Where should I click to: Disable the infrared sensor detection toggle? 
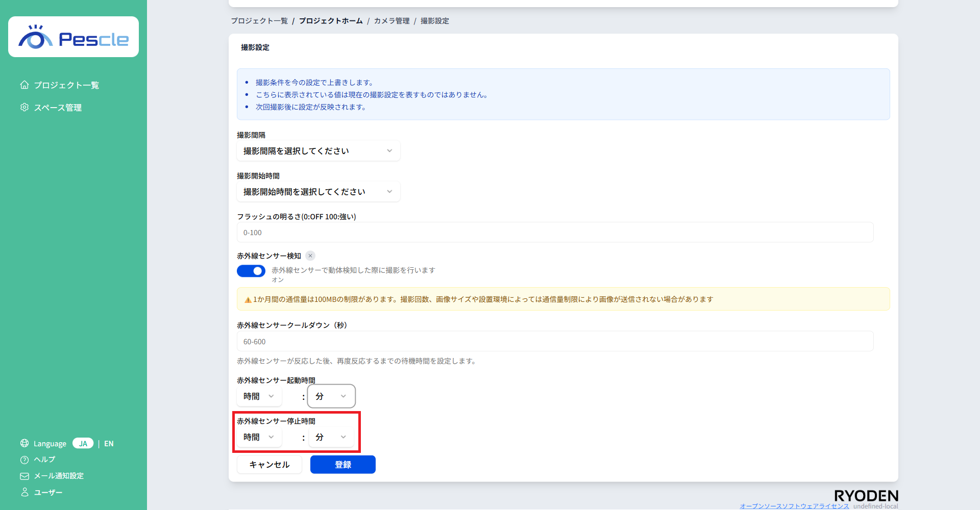pyautogui.click(x=251, y=271)
